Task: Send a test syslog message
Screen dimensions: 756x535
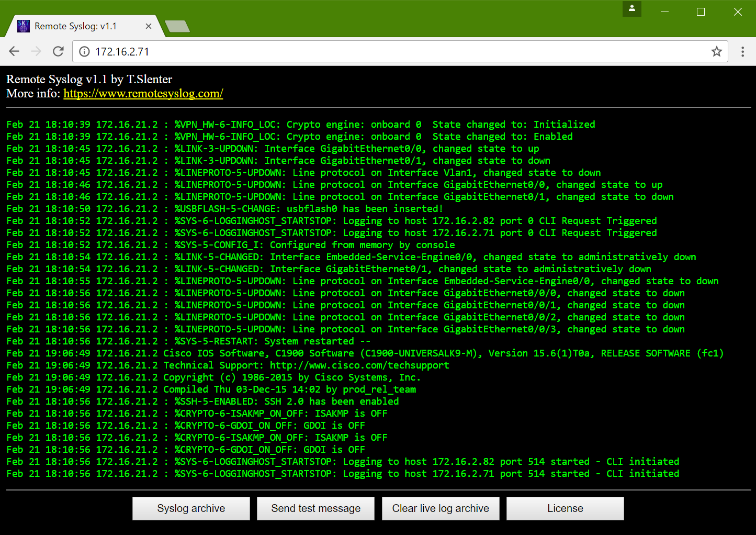Action: 315,508
